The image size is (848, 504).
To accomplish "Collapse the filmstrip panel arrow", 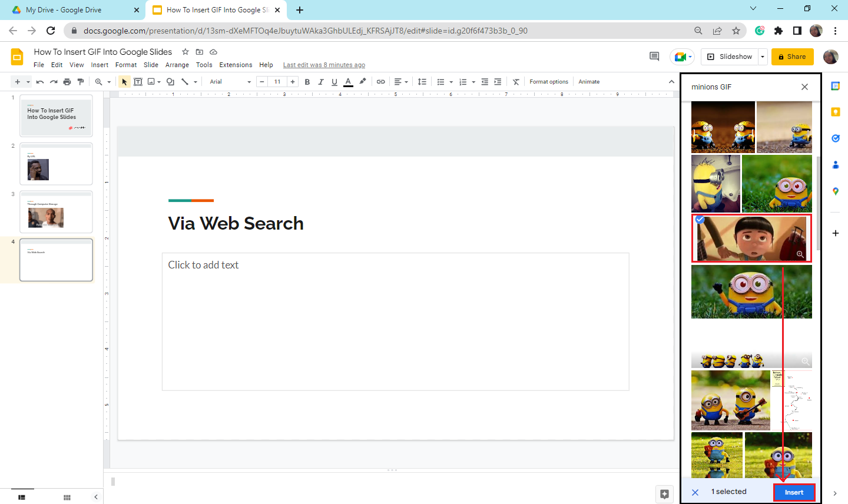I will pos(96,498).
